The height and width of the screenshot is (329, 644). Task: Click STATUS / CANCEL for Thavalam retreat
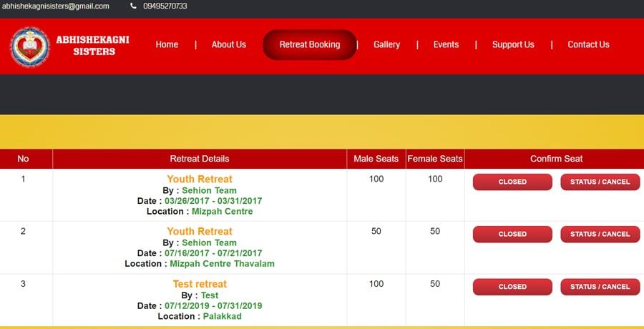[600, 235]
